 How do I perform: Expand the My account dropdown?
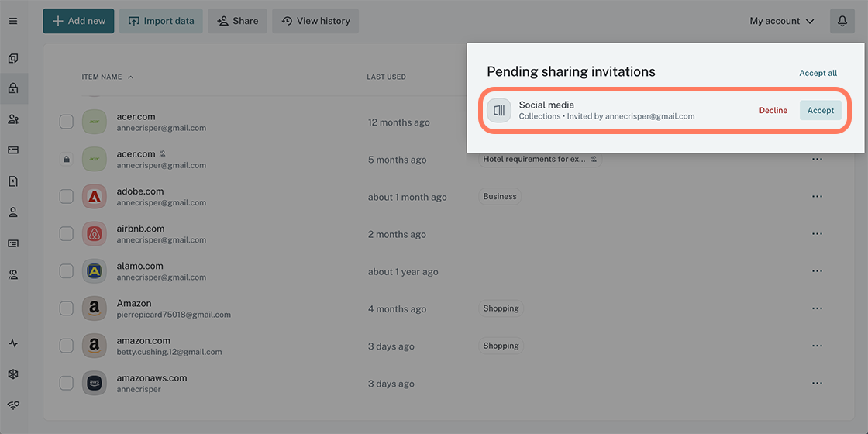(x=781, y=21)
